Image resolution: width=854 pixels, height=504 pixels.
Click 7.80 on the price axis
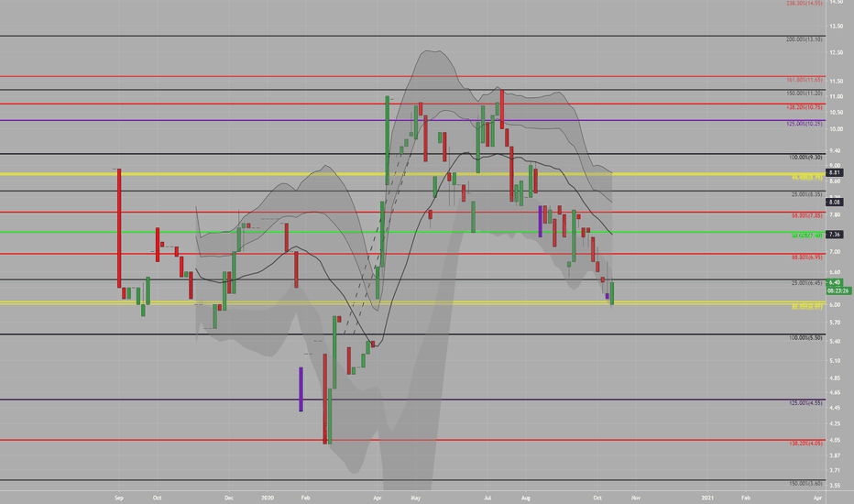pos(835,214)
